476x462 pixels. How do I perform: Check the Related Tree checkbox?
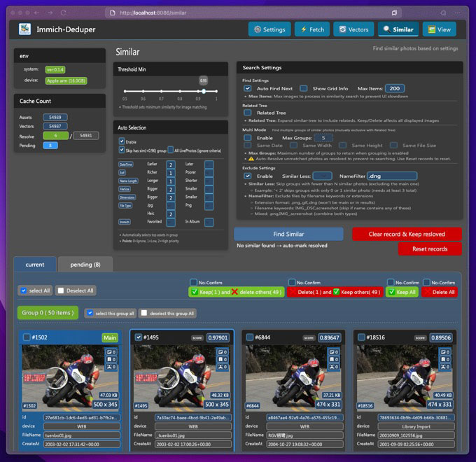coord(248,113)
